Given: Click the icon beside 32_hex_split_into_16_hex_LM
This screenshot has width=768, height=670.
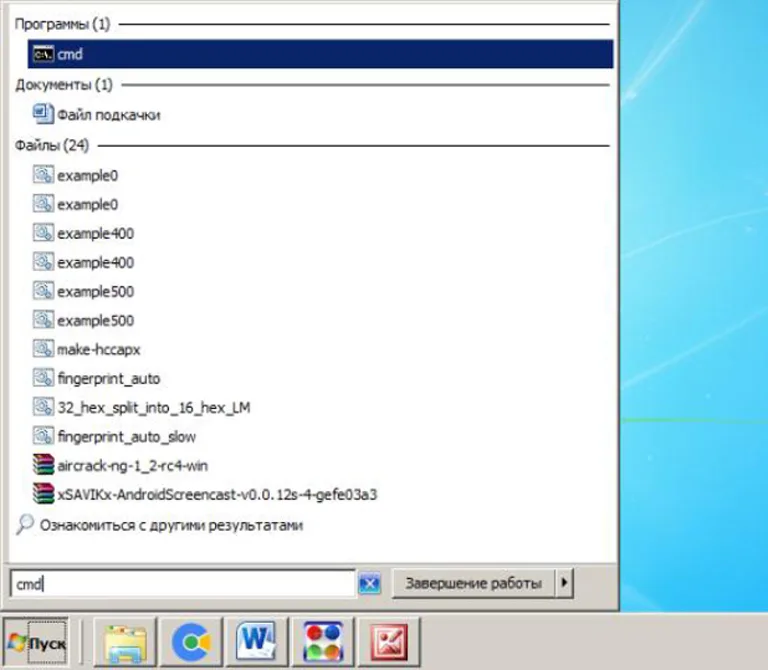Looking at the screenshot, I should 43,407.
